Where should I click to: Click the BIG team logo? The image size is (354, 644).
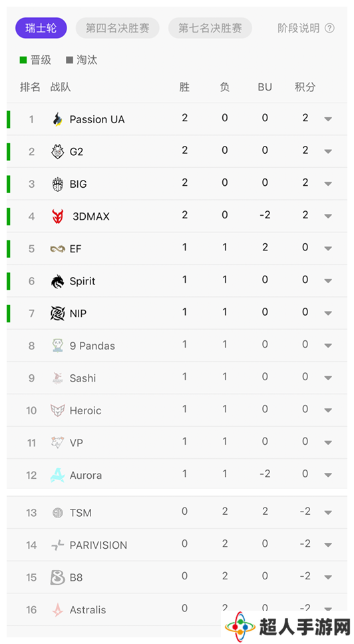(x=58, y=184)
